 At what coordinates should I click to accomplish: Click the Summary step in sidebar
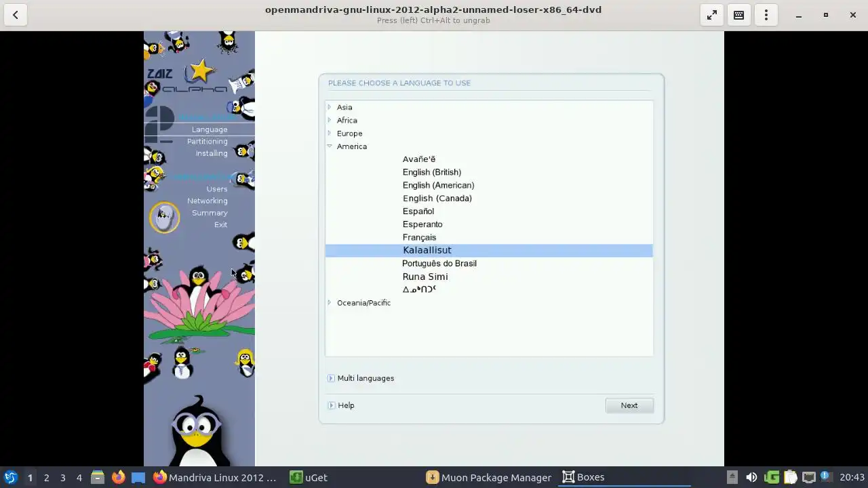[210, 213]
